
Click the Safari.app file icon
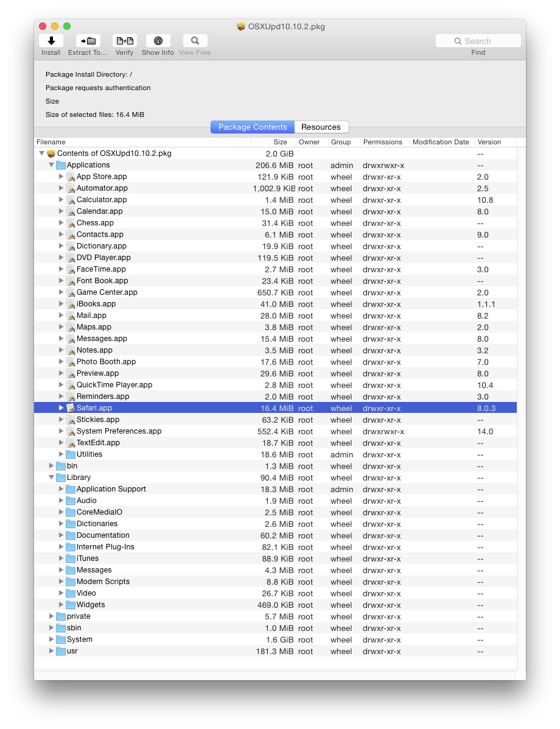point(71,408)
